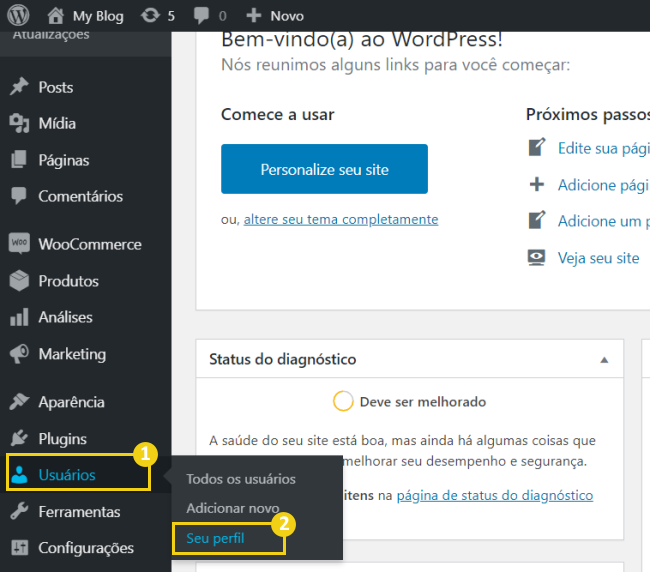Screen dimensions: 650x572
Task: Click the Produtos box icon
Action: 19,281
